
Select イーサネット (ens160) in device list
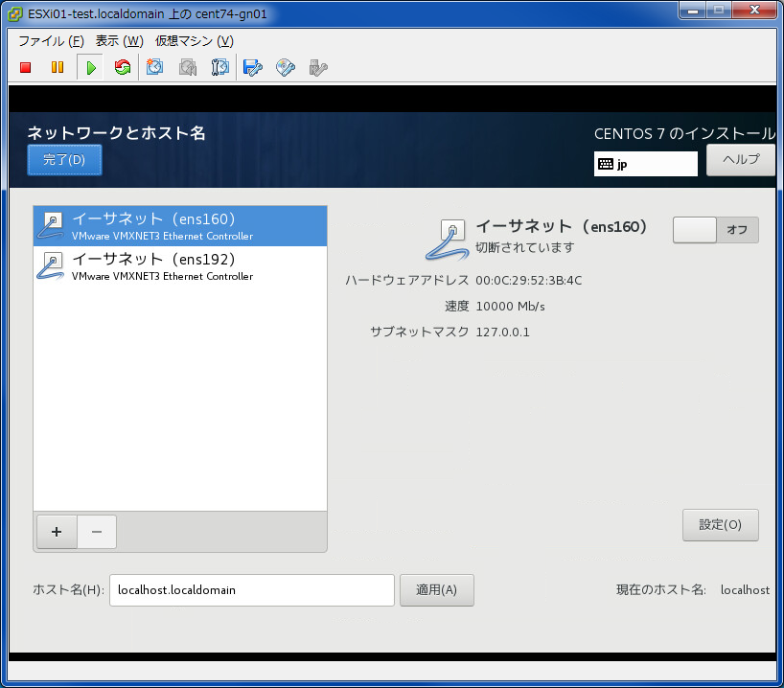pyautogui.click(x=180, y=226)
